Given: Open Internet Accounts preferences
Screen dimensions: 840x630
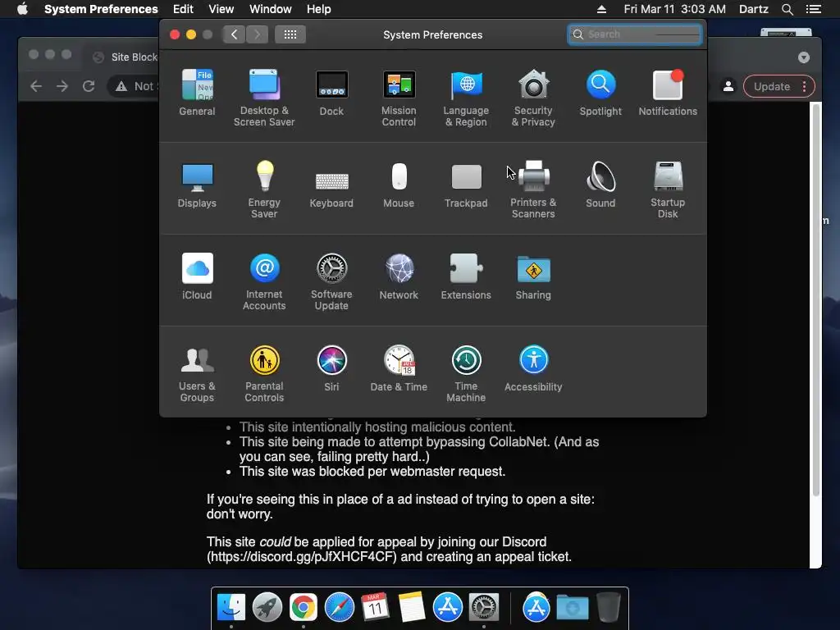Looking at the screenshot, I should pos(264,281).
